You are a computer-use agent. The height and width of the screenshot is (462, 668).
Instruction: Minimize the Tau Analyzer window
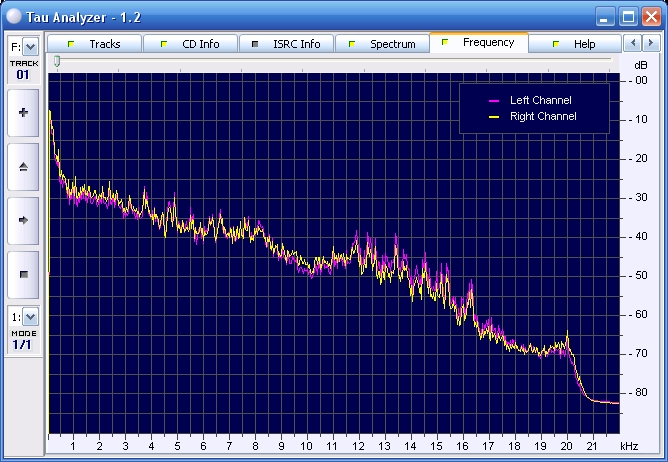[605, 16]
